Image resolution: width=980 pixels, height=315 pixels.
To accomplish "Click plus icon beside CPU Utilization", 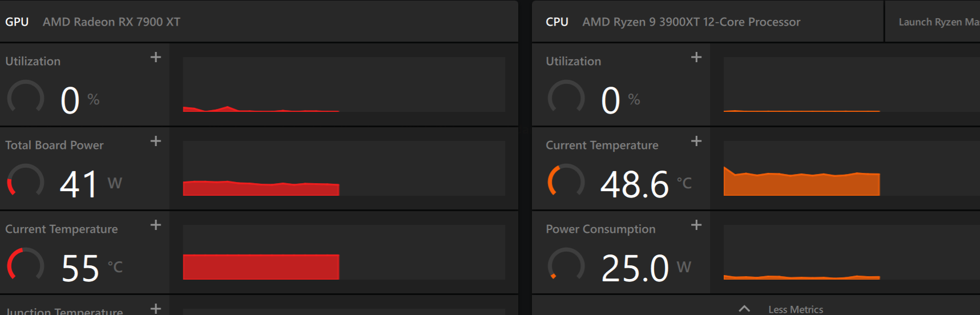I will [x=696, y=57].
